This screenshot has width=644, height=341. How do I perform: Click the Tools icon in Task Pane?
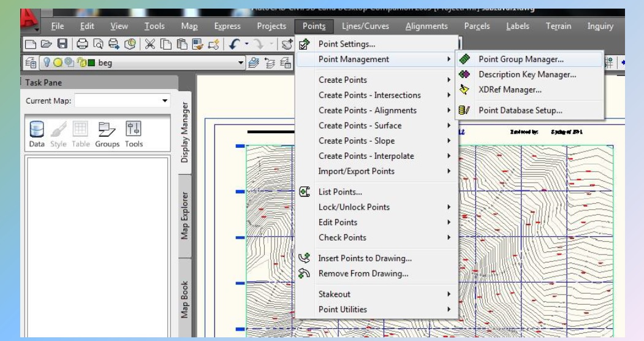[x=134, y=134]
